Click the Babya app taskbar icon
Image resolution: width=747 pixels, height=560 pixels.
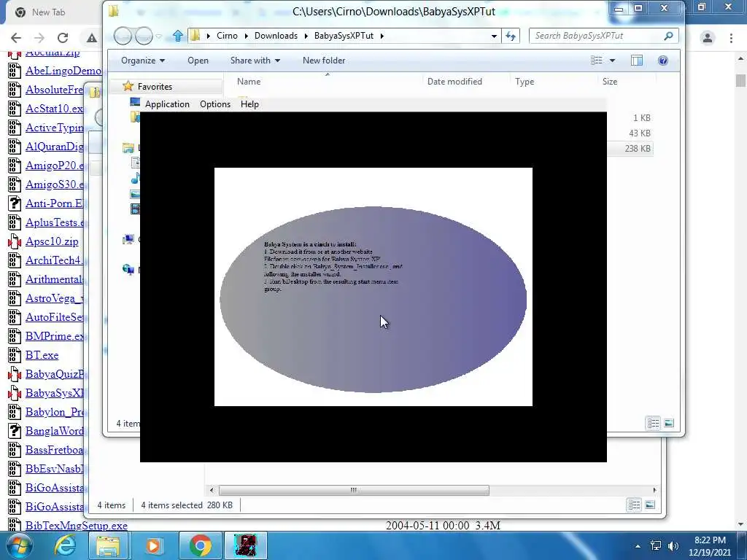click(246, 545)
